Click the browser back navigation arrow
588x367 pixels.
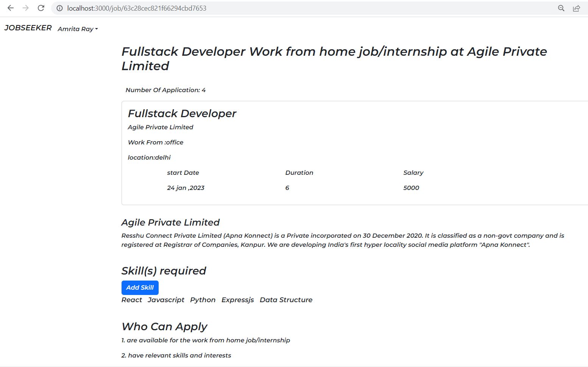tap(10, 8)
